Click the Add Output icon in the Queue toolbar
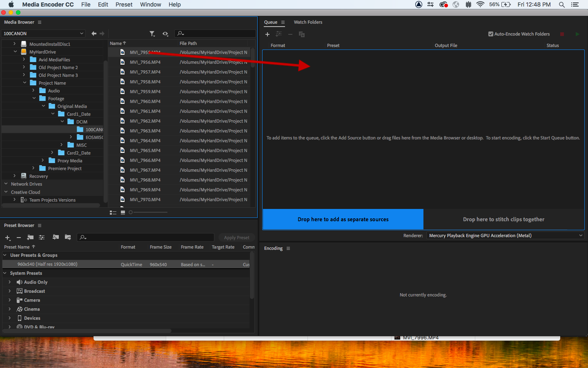The image size is (588, 368). pyautogui.click(x=302, y=34)
